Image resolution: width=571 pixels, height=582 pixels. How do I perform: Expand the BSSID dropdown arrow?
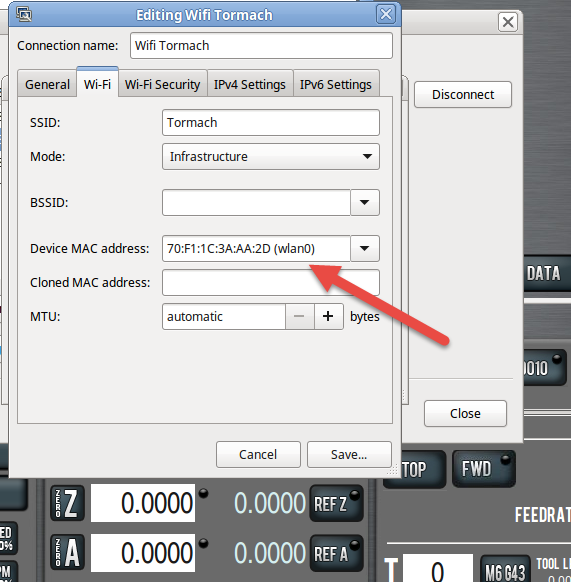pyautogui.click(x=365, y=202)
